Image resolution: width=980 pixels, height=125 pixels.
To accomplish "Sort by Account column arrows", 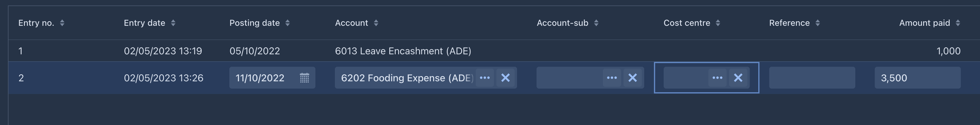I will (376, 23).
